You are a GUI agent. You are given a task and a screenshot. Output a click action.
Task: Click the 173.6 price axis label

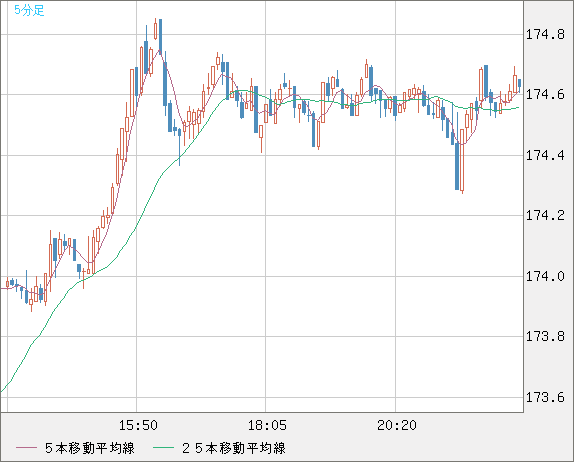(x=545, y=398)
